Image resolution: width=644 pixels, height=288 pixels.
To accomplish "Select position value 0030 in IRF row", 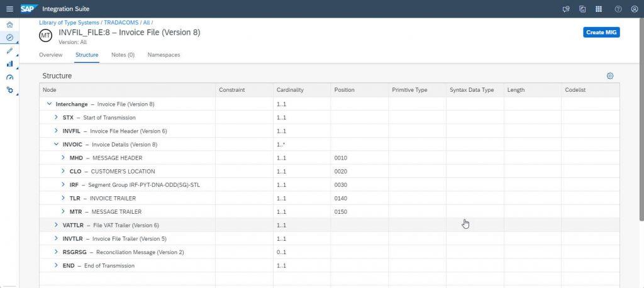I will tap(340, 185).
